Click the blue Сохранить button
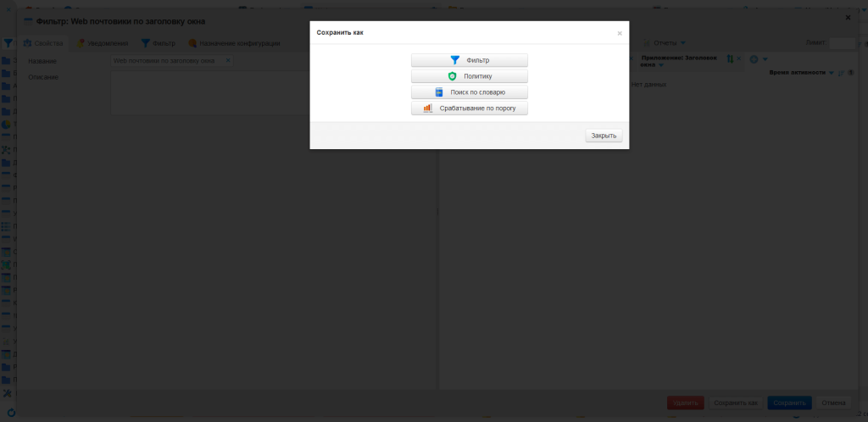868x422 pixels. pos(789,403)
